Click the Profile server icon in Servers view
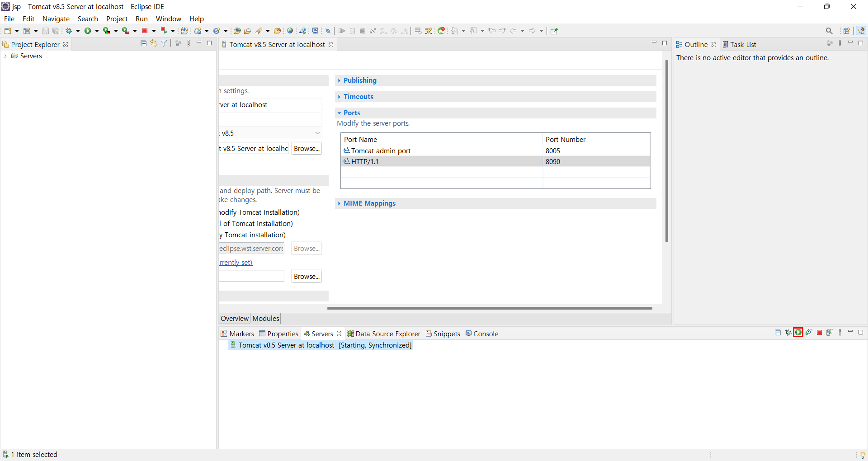The width and height of the screenshot is (868, 461). [809, 333]
